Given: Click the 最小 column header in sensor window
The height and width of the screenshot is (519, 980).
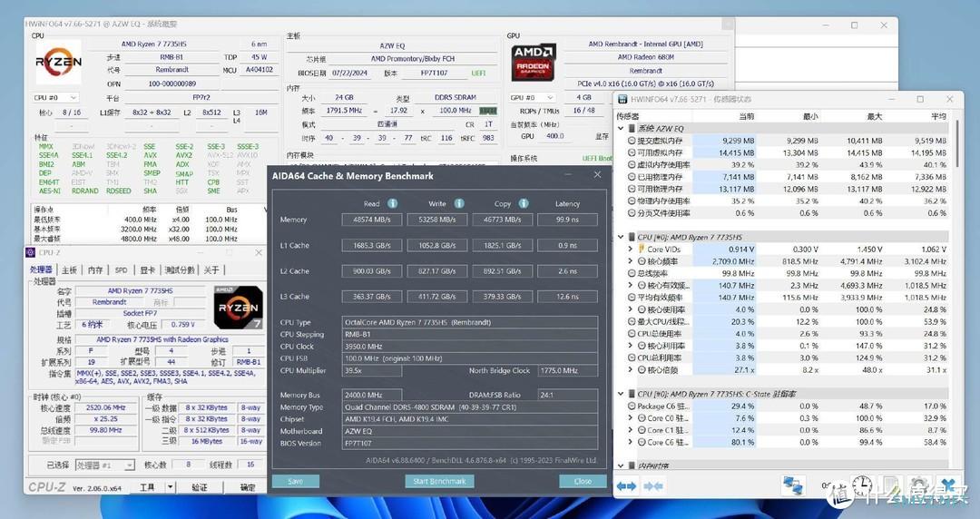Looking at the screenshot, I should point(810,115).
